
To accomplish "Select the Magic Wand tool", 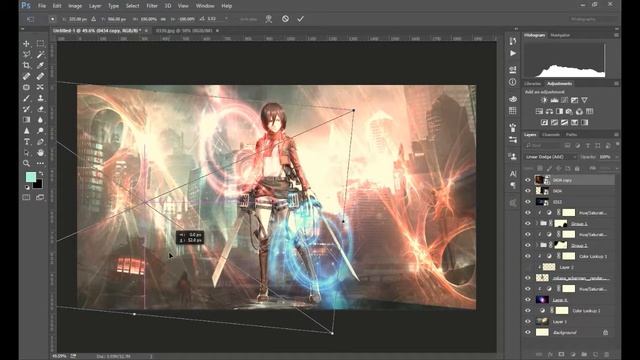I will click(x=40, y=54).
